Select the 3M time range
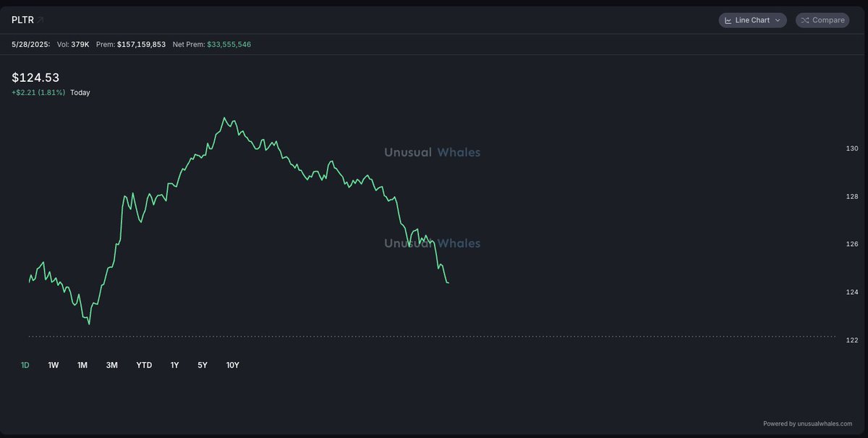This screenshot has width=868, height=438. tap(111, 365)
